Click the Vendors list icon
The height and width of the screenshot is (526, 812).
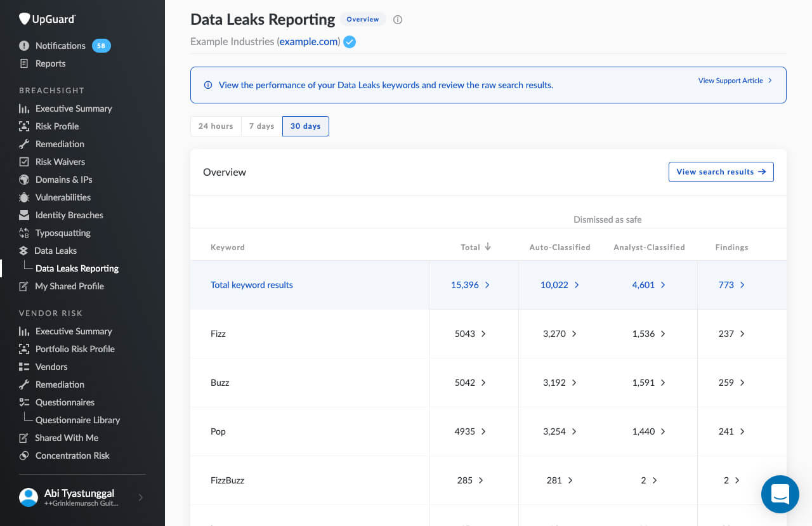coord(24,367)
